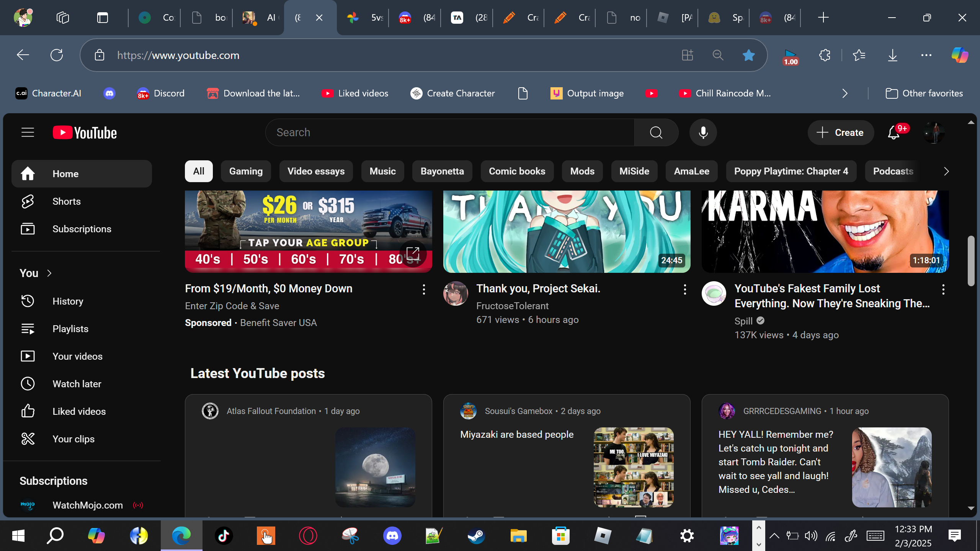
Task: Show hidden system tray icons
Action: coord(774,536)
